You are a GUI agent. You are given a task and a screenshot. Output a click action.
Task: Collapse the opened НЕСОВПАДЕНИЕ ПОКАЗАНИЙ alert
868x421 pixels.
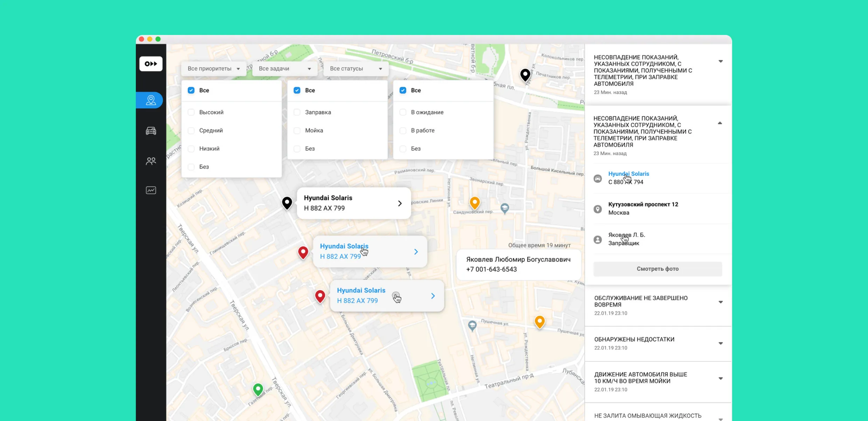click(x=720, y=123)
